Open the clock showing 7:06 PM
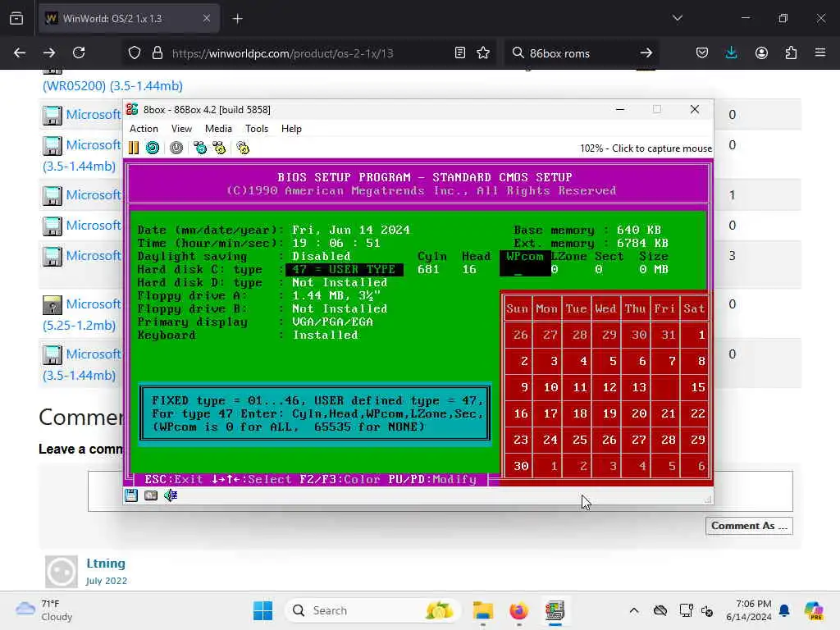 pyautogui.click(x=748, y=610)
